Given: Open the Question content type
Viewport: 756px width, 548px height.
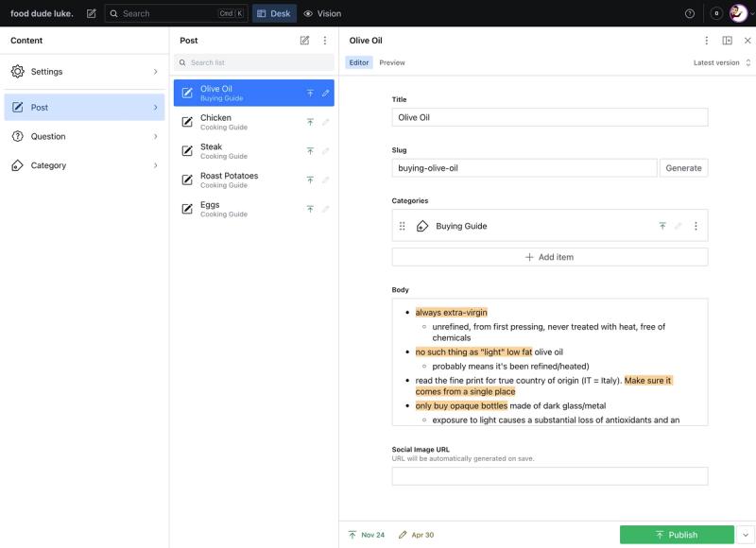Looking at the screenshot, I should (x=84, y=136).
